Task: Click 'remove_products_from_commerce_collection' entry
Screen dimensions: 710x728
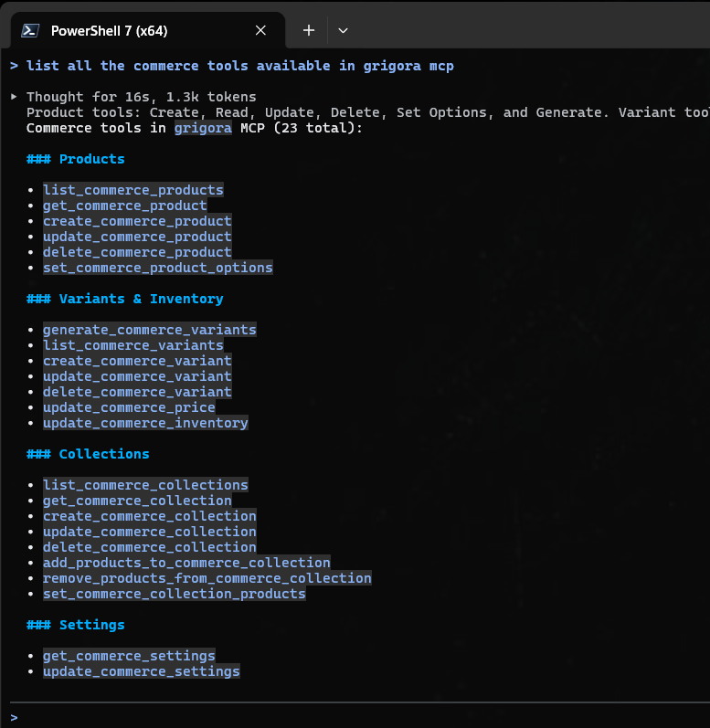Action: point(207,578)
